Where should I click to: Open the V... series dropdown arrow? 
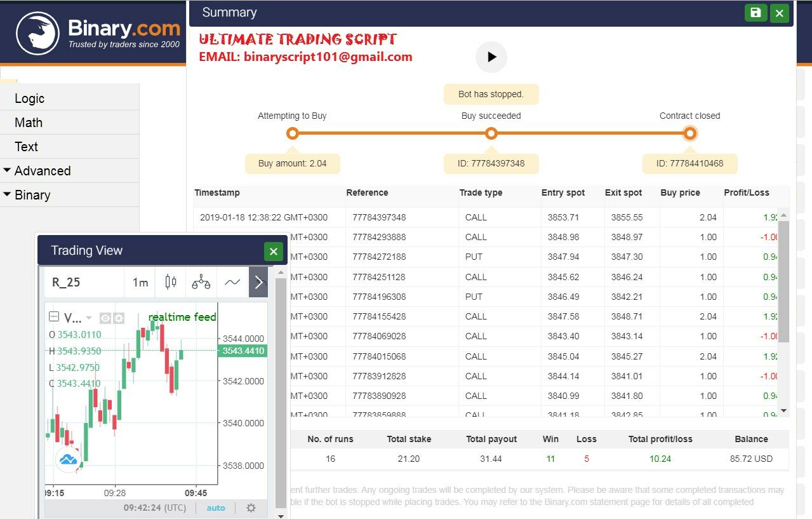89,318
